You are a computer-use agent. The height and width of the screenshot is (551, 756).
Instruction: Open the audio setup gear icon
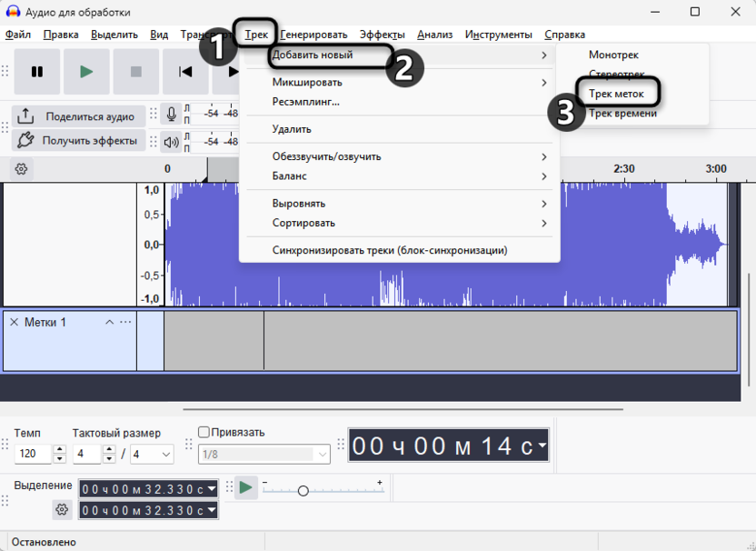coord(20,169)
